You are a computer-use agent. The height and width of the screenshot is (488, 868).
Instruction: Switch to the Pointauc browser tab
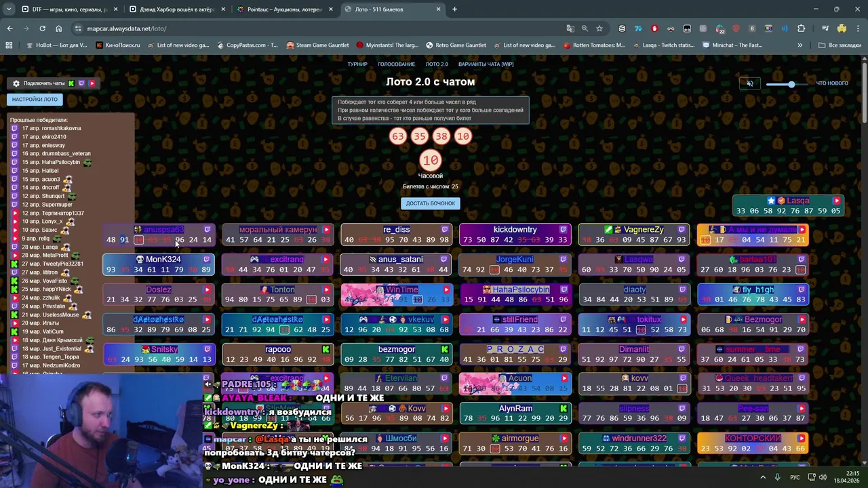point(284,9)
